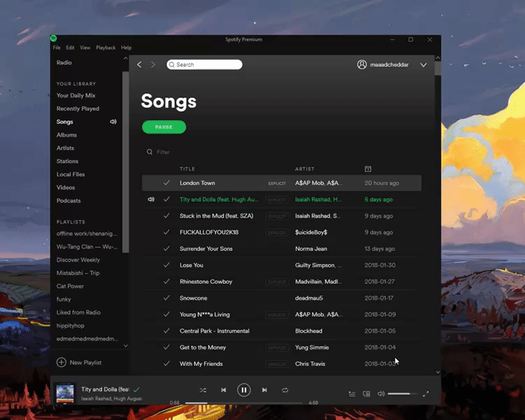Open the View menu
This screenshot has width=525, height=420.
[x=85, y=48]
